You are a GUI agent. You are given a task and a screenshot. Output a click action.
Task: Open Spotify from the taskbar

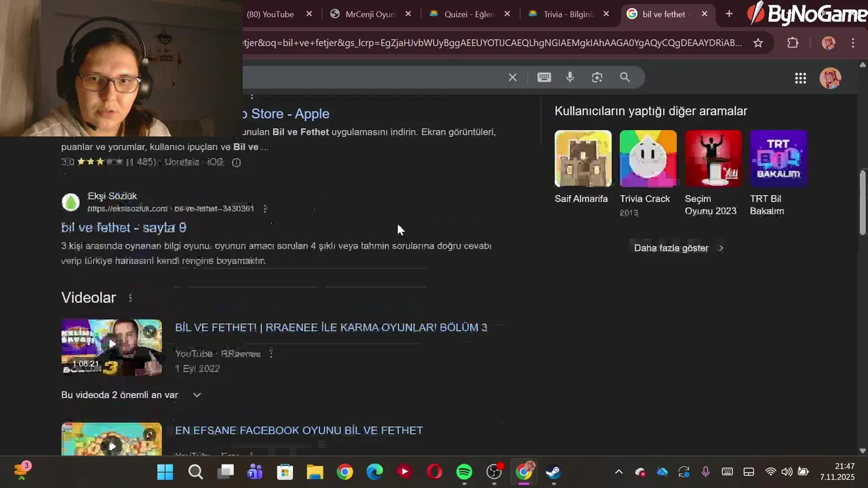(x=464, y=472)
